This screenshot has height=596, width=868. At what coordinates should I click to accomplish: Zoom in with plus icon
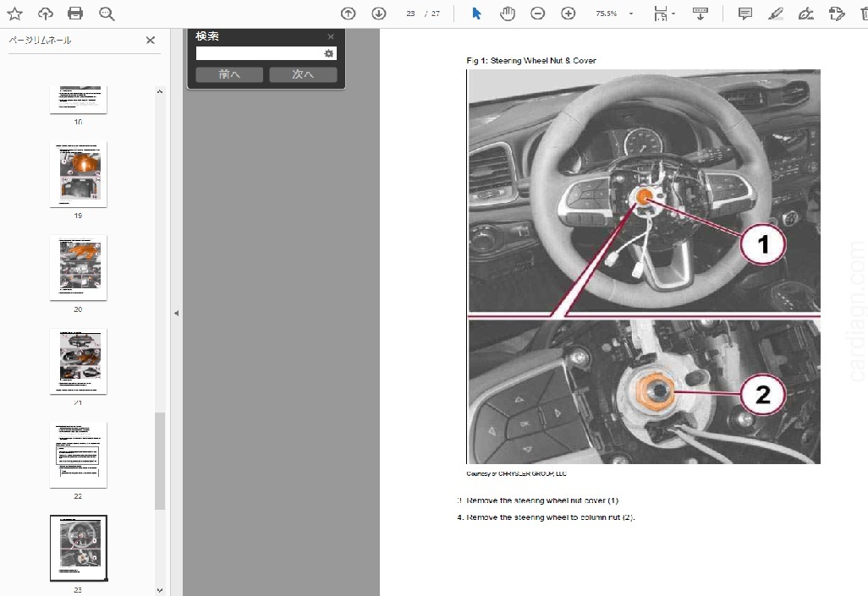tap(569, 14)
